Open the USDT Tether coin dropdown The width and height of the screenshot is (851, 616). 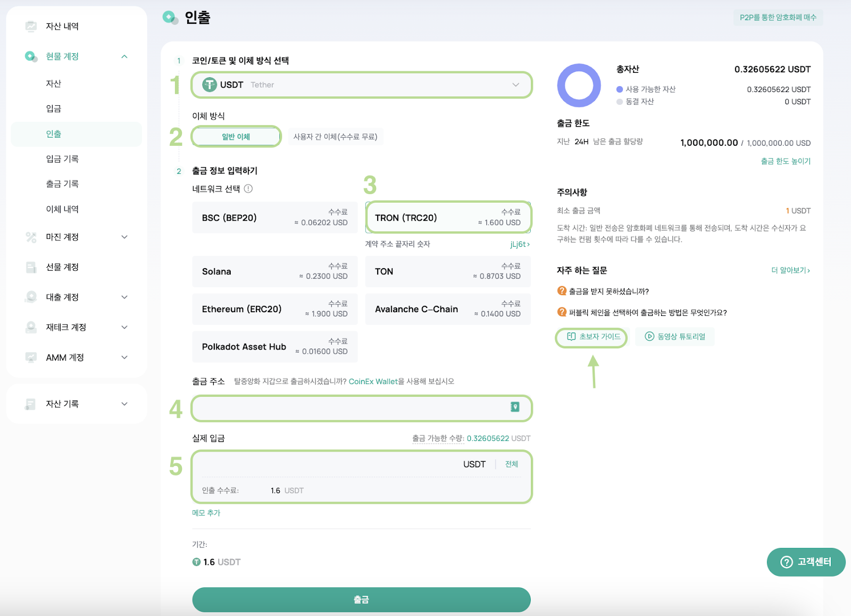pos(362,85)
